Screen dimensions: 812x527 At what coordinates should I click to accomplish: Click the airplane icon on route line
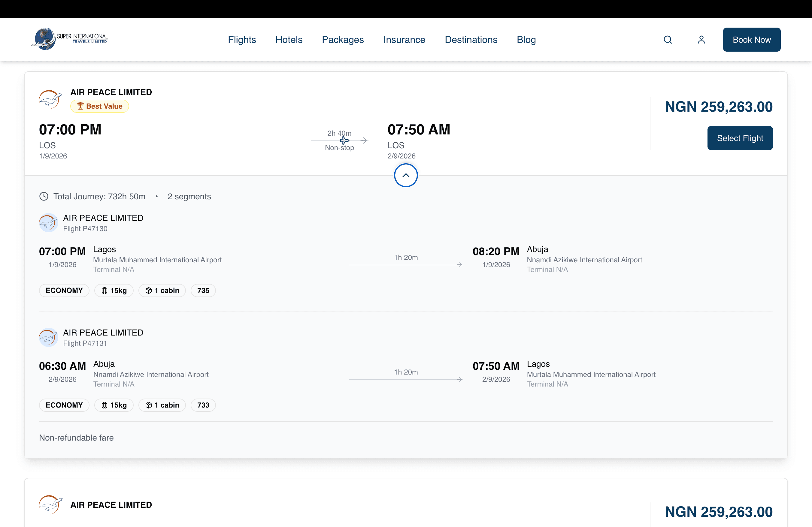point(344,140)
